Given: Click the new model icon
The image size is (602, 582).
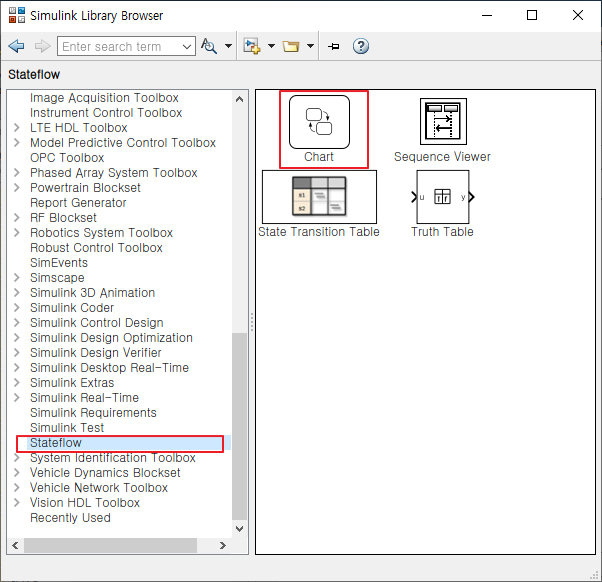Looking at the screenshot, I should coord(252,46).
